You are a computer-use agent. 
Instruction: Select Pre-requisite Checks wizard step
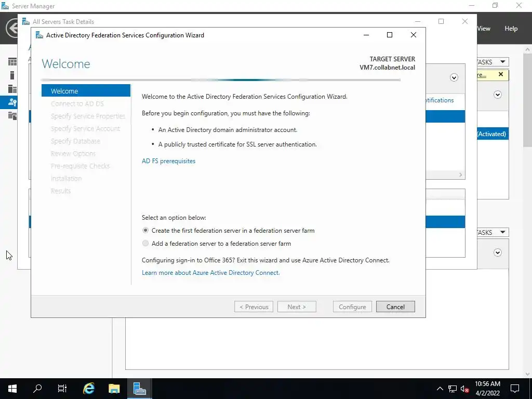(80, 166)
